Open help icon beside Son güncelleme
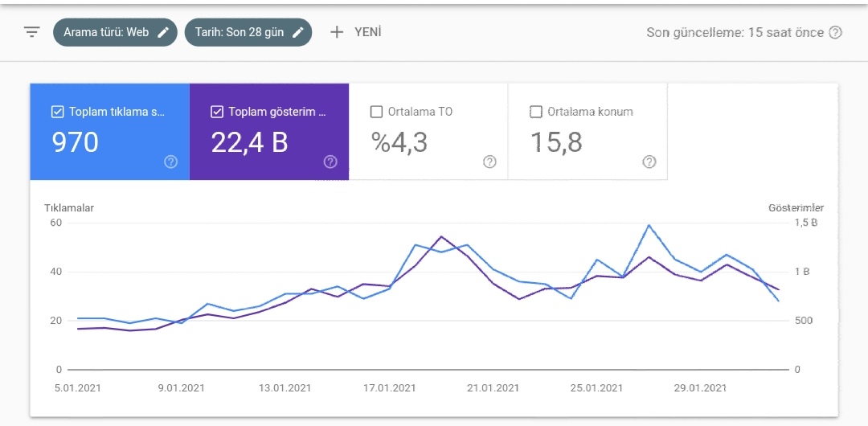Viewport: 868px width, 426px height. click(x=835, y=33)
